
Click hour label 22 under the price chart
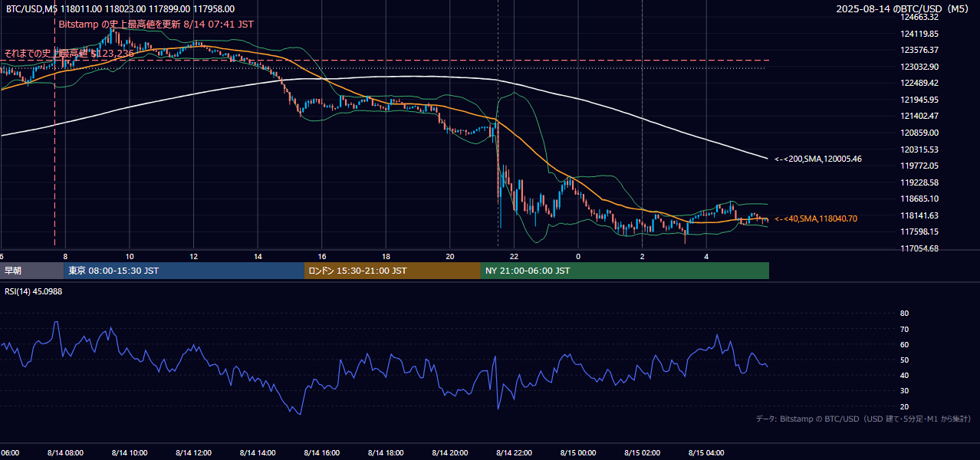(514, 257)
